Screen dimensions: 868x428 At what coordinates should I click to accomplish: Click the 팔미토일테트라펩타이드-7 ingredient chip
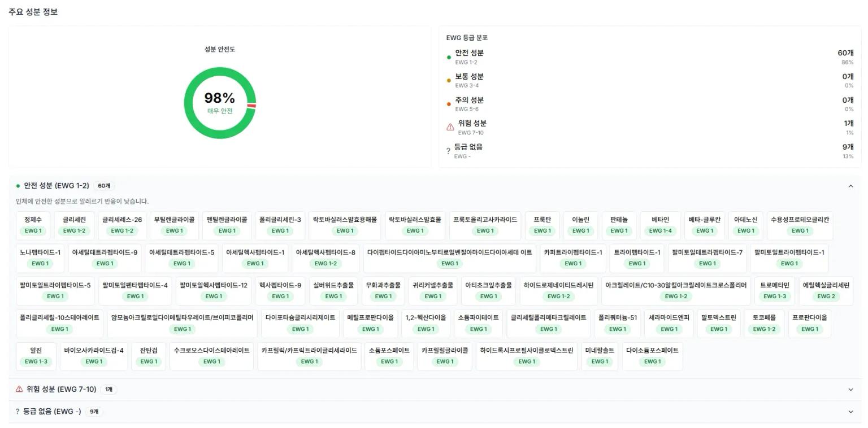(x=707, y=258)
